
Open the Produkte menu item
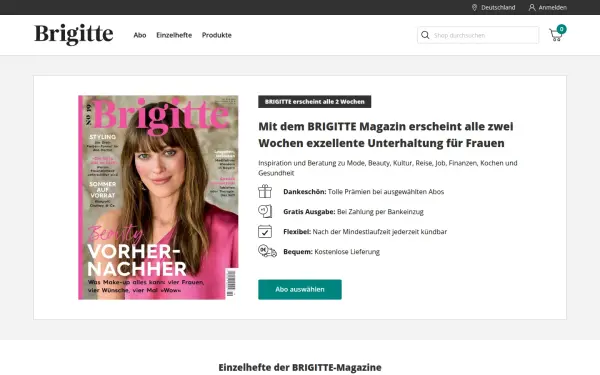click(x=217, y=35)
